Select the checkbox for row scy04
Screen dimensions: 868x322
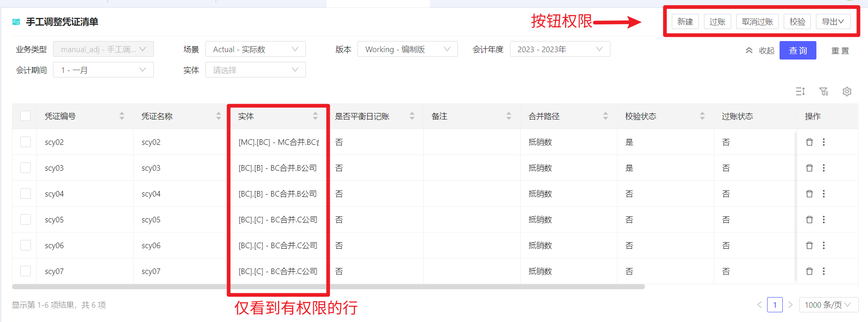(25, 194)
